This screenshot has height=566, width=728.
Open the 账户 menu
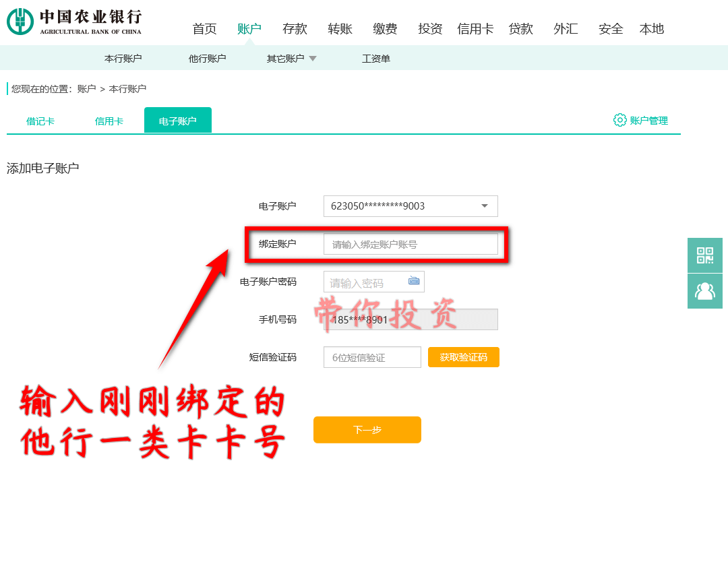[249, 29]
